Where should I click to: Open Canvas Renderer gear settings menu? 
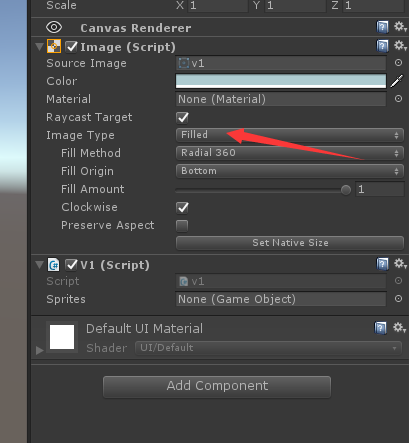[400, 27]
